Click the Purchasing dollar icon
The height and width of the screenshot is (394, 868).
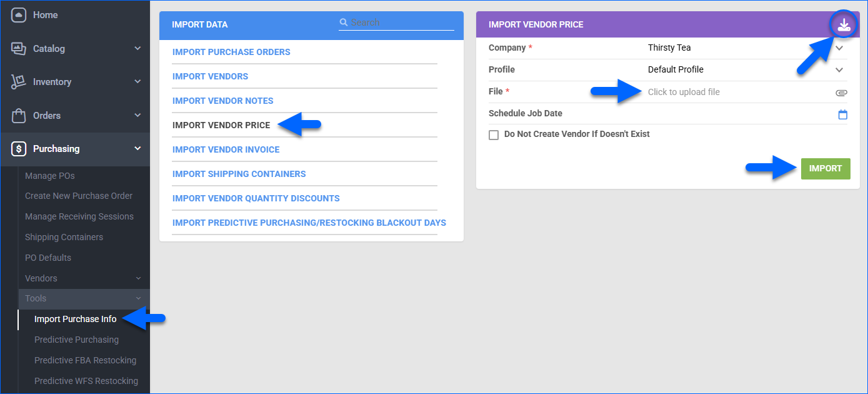coord(19,149)
